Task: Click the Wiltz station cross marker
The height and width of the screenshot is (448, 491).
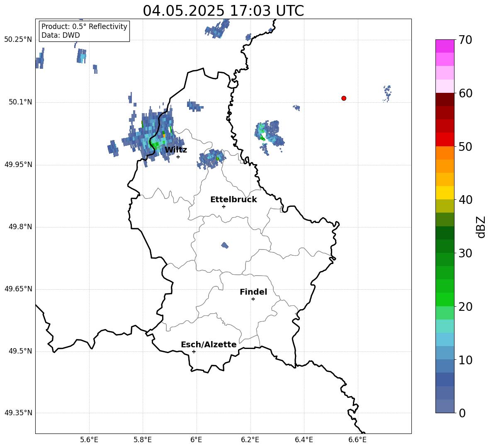Action: coord(178,157)
